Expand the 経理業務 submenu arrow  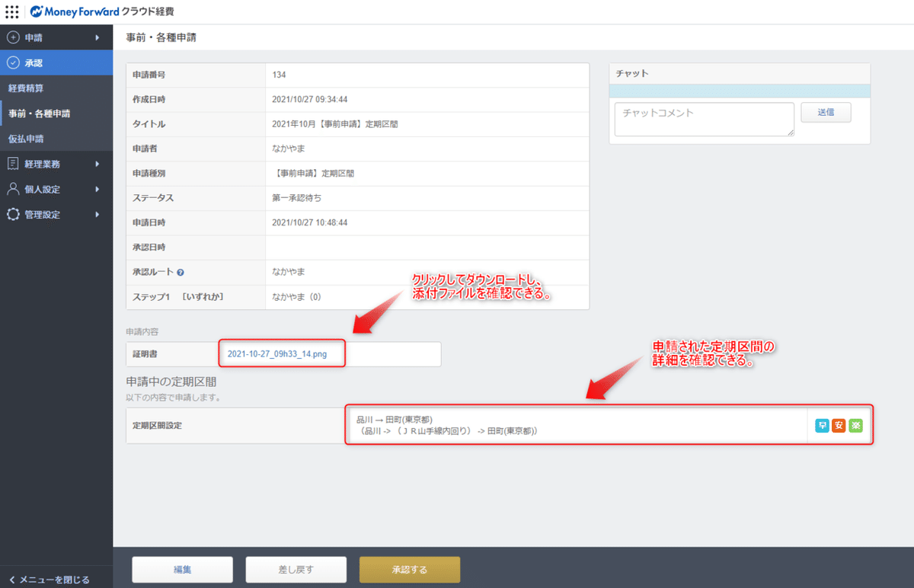(97, 164)
